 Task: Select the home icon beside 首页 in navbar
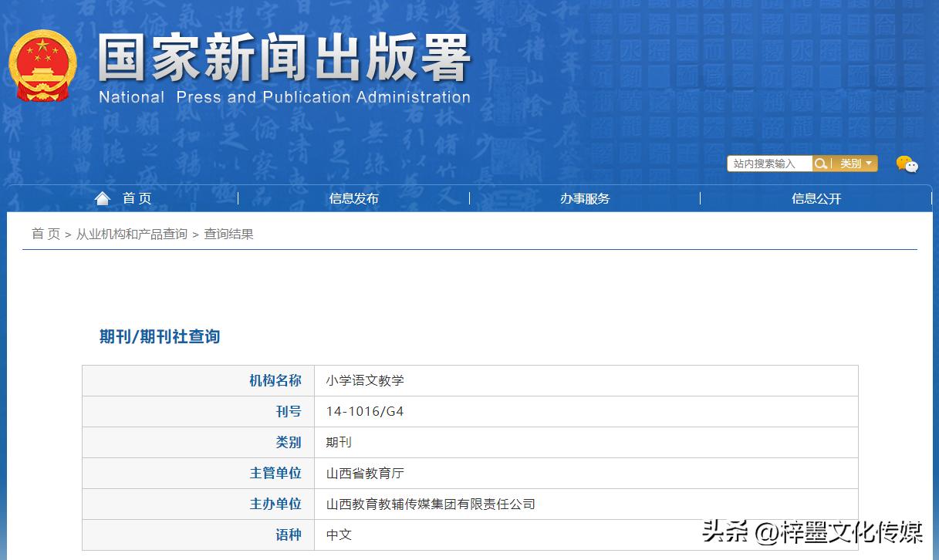(x=103, y=197)
